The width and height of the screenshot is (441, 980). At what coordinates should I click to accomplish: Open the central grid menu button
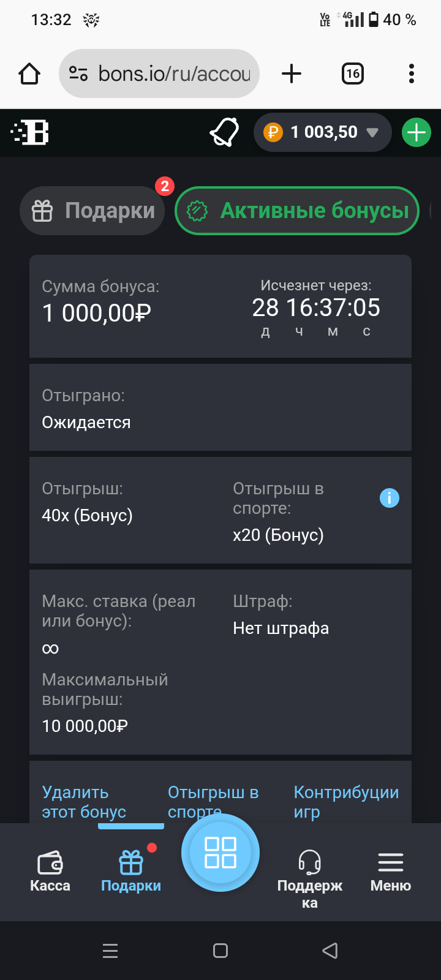[221, 853]
